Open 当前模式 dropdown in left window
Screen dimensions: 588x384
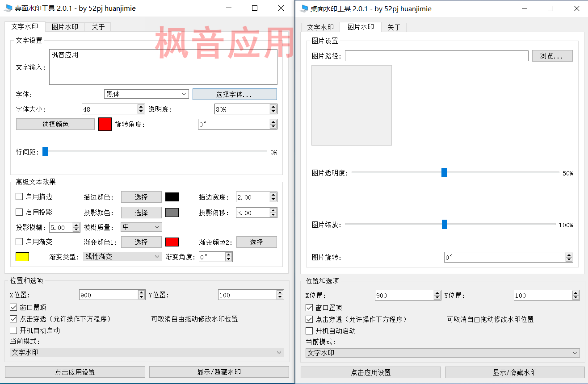[147, 352]
